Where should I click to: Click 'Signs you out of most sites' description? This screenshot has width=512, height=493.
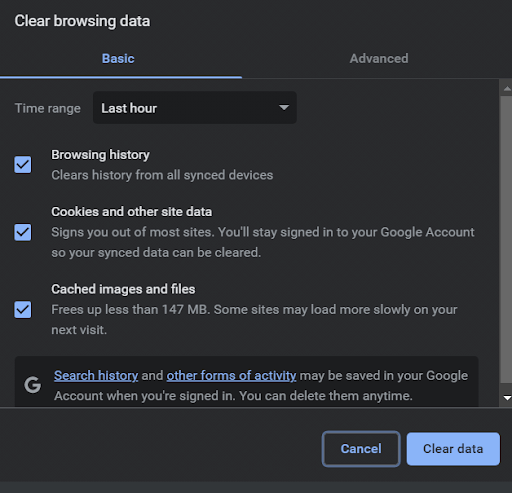tap(263, 242)
